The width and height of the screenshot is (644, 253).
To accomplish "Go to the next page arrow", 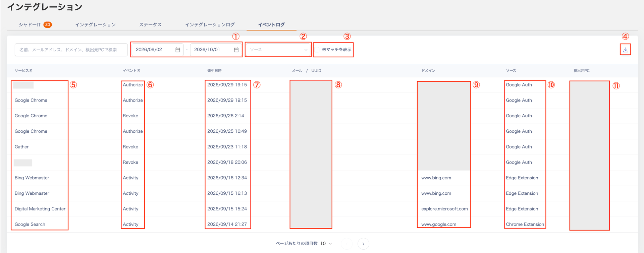I will pos(363,244).
